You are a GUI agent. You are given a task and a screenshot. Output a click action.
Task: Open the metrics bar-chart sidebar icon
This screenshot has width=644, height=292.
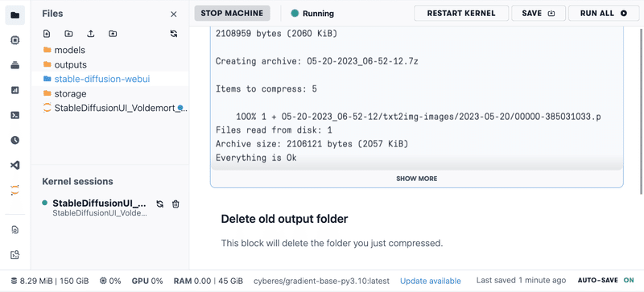[x=15, y=90]
